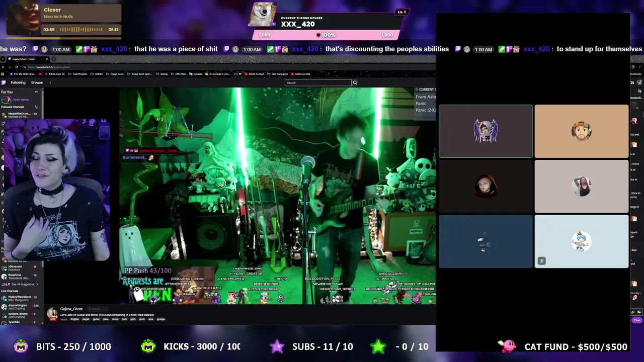Click the Twitch search input field
644x362 pixels.
(317, 82)
